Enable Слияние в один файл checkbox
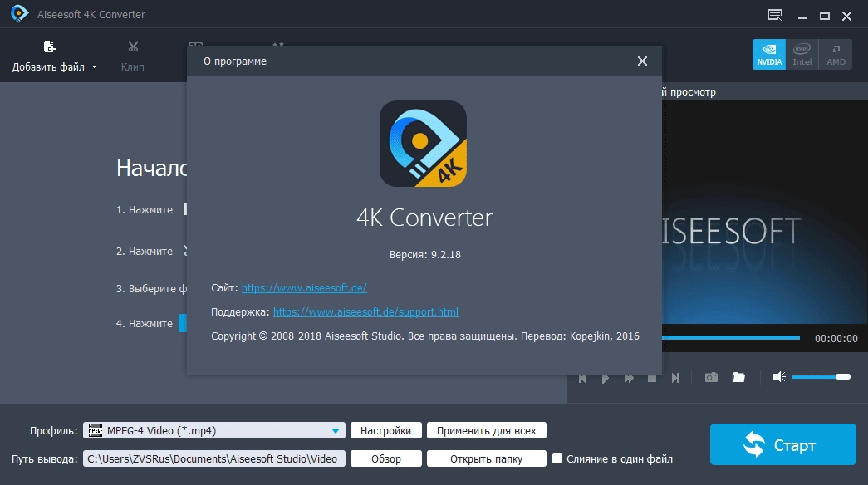The height and width of the screenshot is (485, 868). click(x=557, y=458)
